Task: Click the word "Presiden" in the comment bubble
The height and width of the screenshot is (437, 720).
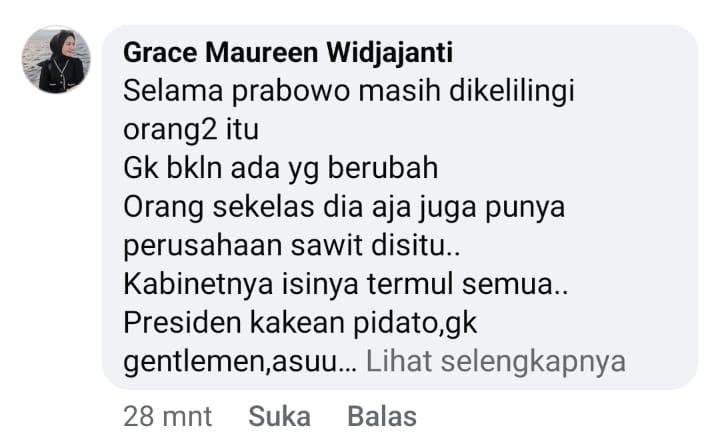Action: [x=182, y=322]
